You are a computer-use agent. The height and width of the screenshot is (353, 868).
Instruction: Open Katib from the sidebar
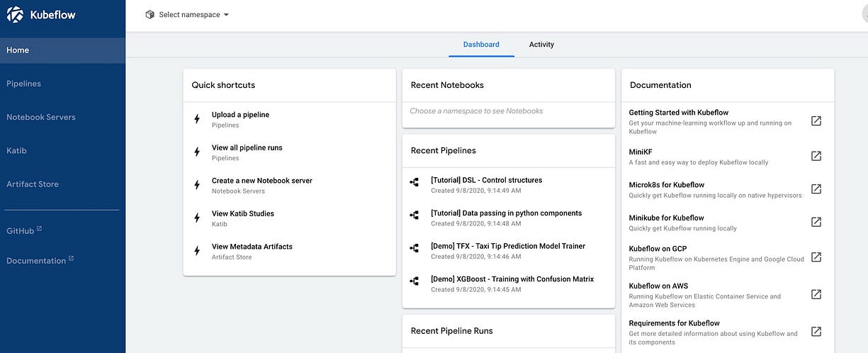coord(17,150)
